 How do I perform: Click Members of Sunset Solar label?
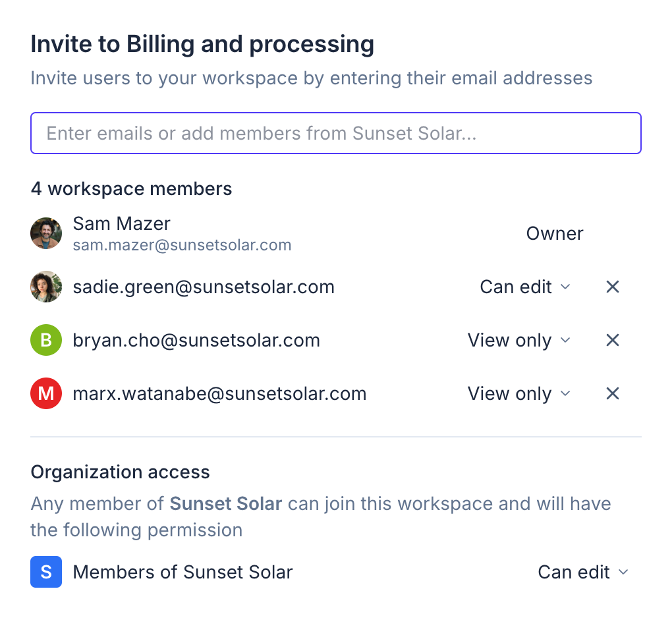(182, 572)
